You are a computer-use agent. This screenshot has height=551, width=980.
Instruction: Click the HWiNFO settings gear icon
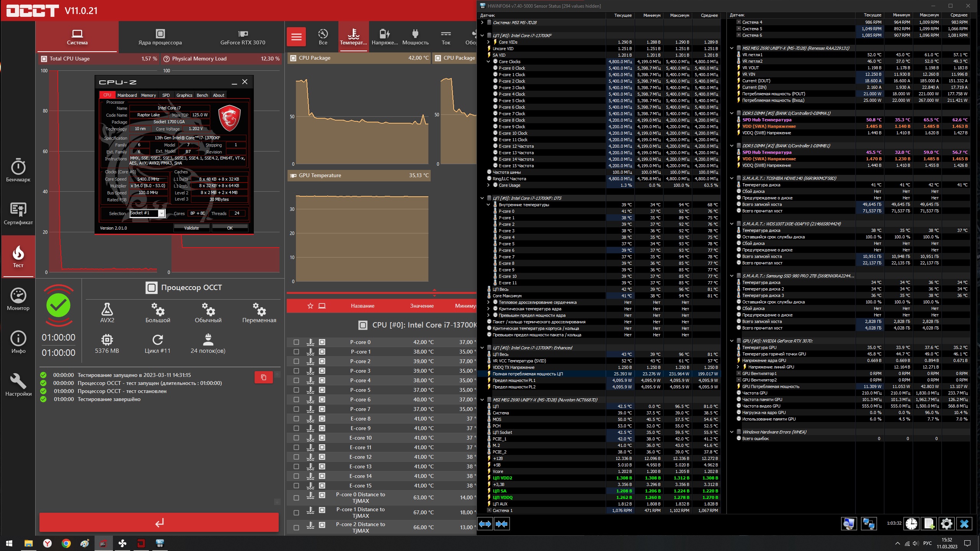pyautogui.click(x=946, y=523)
